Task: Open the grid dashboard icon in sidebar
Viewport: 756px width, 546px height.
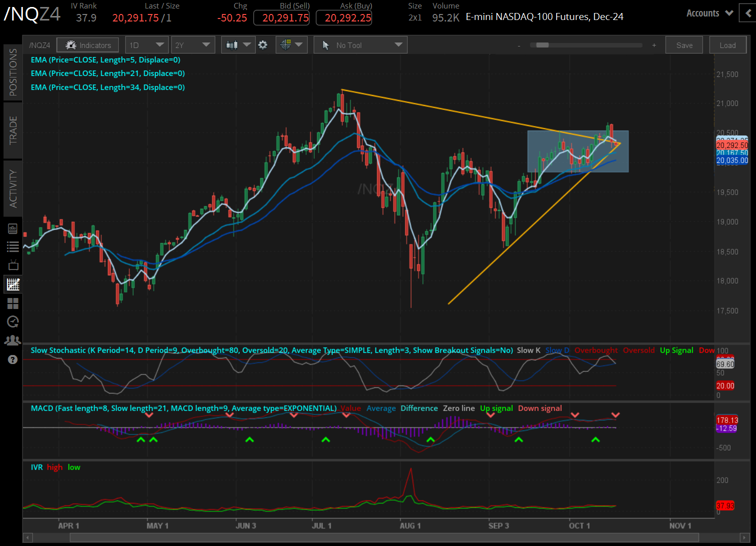Action: pyautogui.click(x=12, y=303)
